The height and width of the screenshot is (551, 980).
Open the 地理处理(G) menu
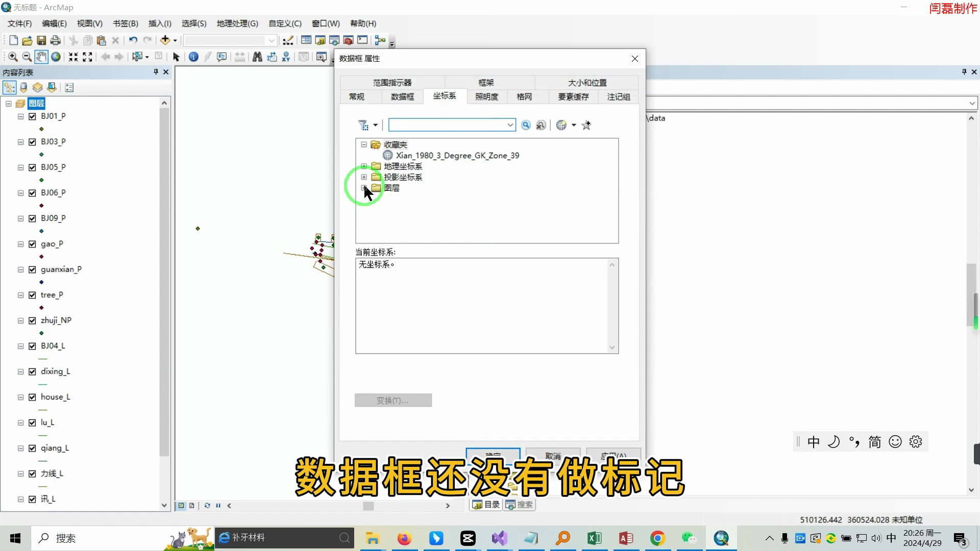236,23
